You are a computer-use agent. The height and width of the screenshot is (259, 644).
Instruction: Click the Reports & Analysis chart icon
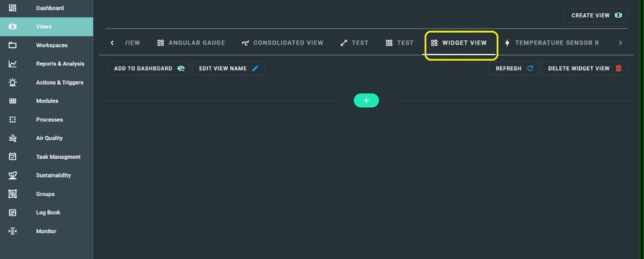(x=13, y=64)
